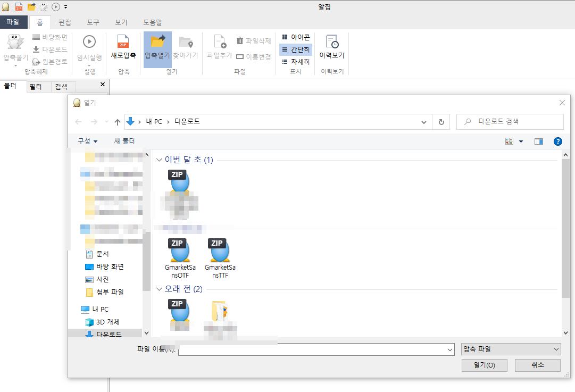Click the 찾아가기 locate file icon

click(x=186, y=48)
